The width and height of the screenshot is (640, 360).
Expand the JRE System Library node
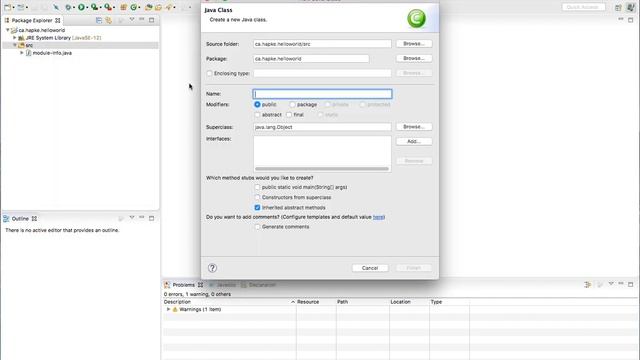15,38
